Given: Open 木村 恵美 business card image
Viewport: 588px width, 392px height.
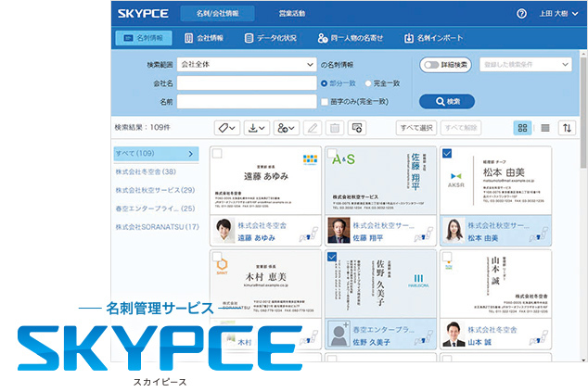Looking at the screenshot, I should (265, 285).
